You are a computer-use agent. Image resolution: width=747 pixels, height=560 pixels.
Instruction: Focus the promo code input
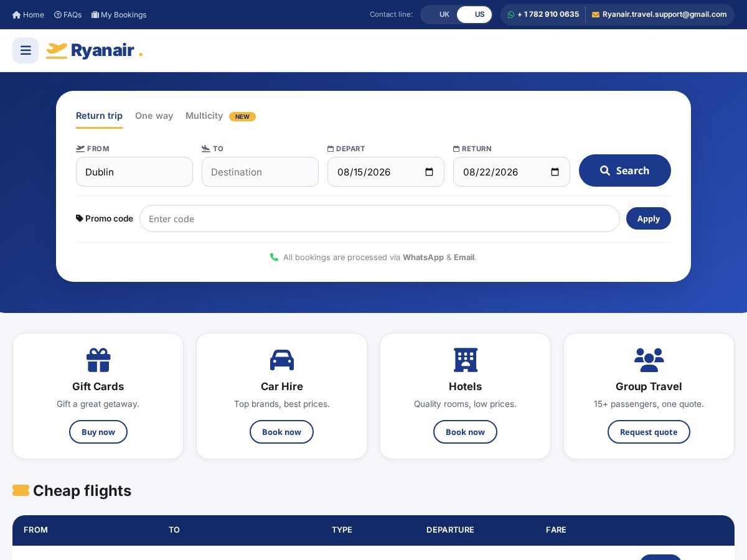click(x=380, y=218)
